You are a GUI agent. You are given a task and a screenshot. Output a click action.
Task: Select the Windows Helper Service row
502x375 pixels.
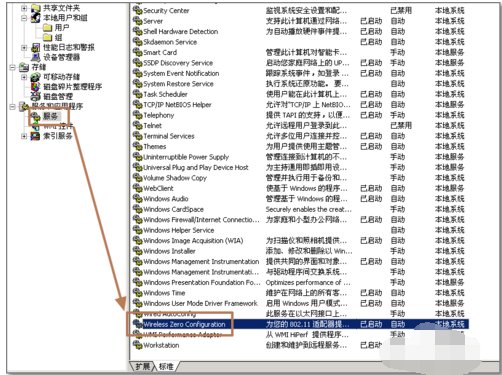(x=179, y=230)
